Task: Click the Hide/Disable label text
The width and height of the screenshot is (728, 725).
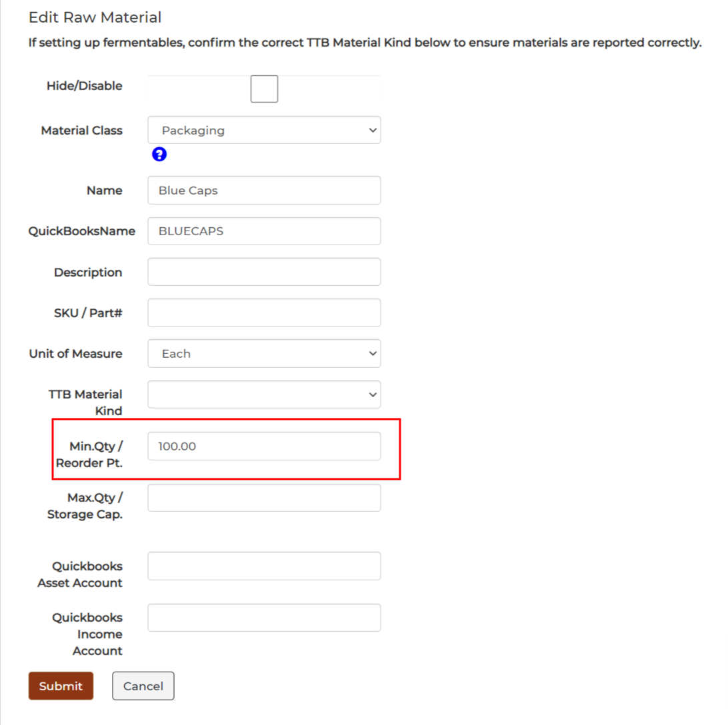Action: (x=85, y=86)
